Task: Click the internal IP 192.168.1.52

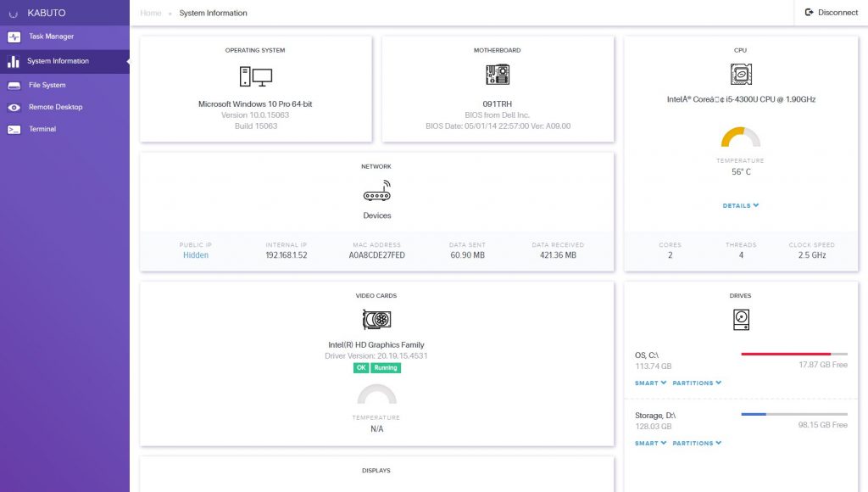Action: tap(287, 254)
